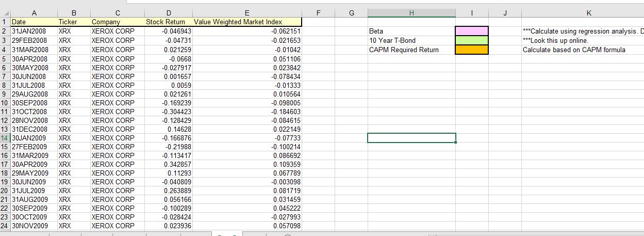Click stock return value -0.304423
The width and height of the screenshot is (644, 236).
coord(168,112)
